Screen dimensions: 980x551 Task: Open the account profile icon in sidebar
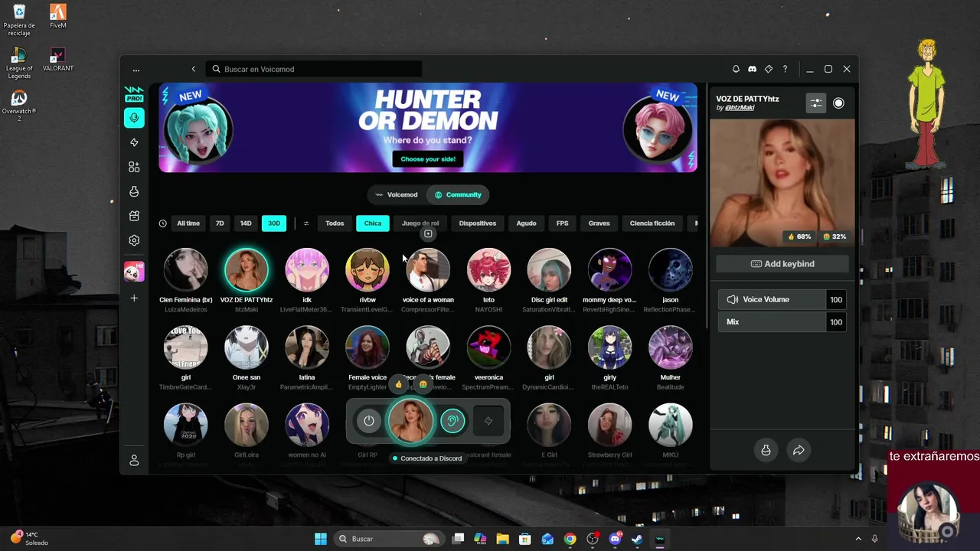point(134,460)
